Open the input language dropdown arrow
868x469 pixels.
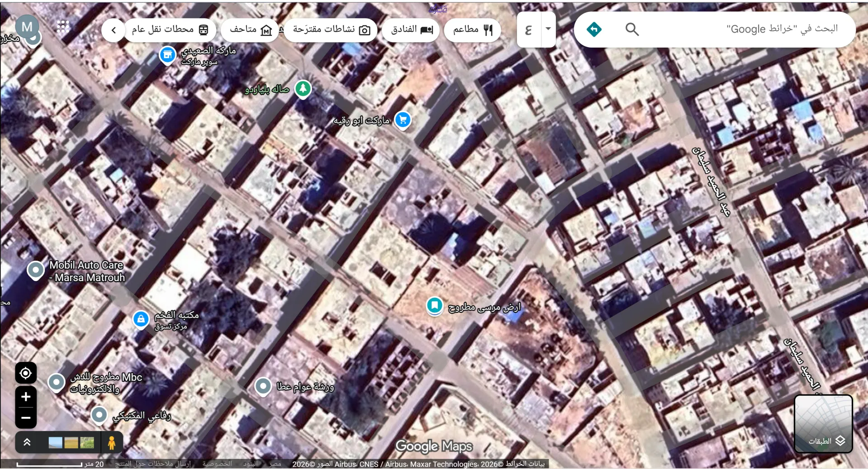548,29
